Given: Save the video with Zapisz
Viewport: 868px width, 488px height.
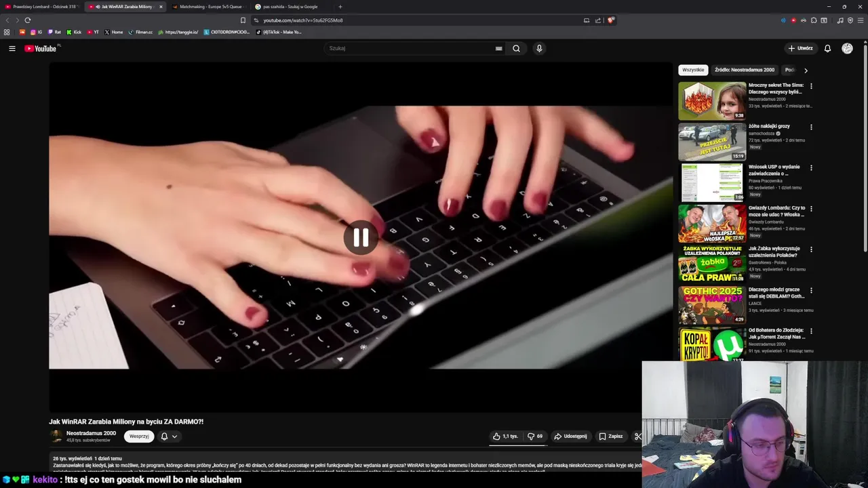Looking at the screenshot, I should [x=611, y=436].
